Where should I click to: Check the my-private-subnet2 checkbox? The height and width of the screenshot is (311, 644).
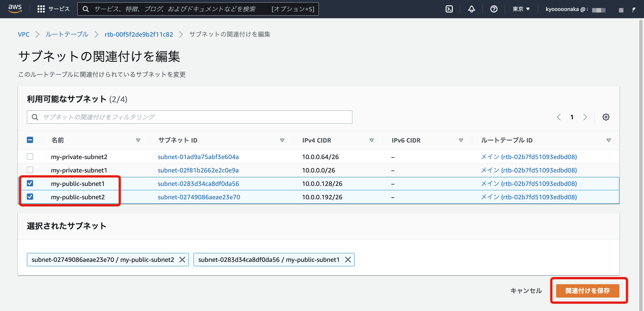pos(30,156)
